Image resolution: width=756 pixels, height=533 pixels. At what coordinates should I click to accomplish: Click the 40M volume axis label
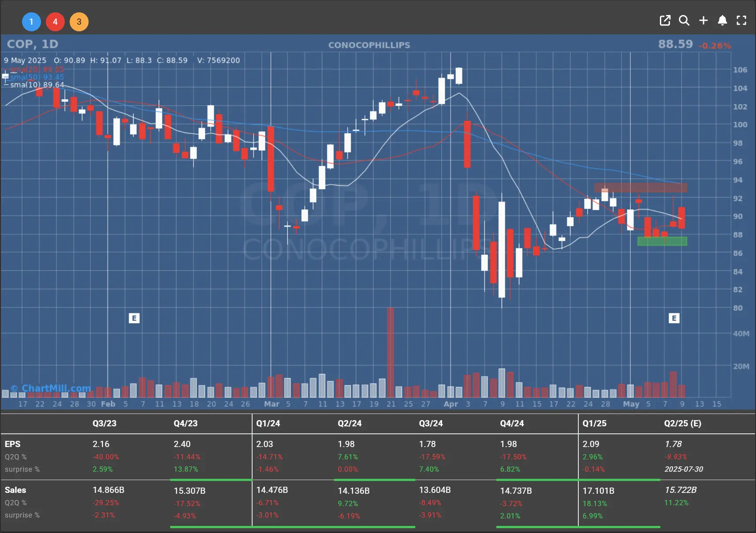coord(741,334)
